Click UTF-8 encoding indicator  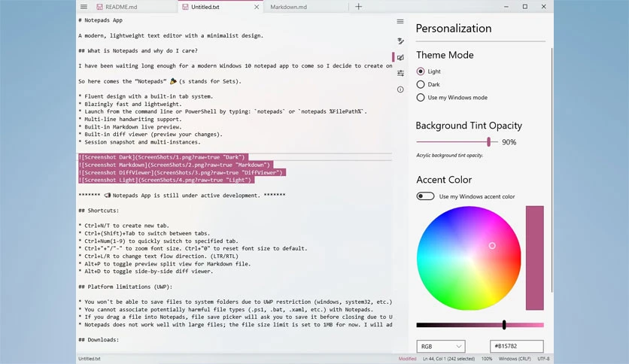[543, 359]
